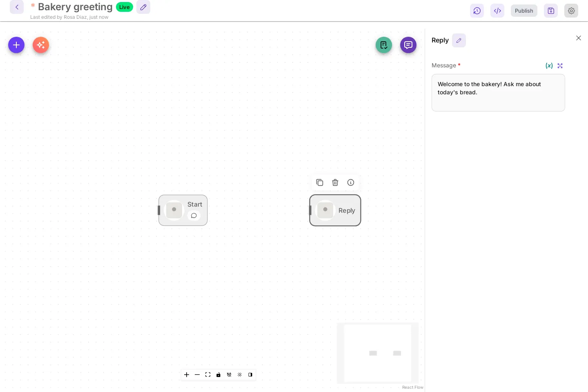The height and width of the screenshot is (392, 588).
Task: Open the version history
Action: (x=477, y=11)
